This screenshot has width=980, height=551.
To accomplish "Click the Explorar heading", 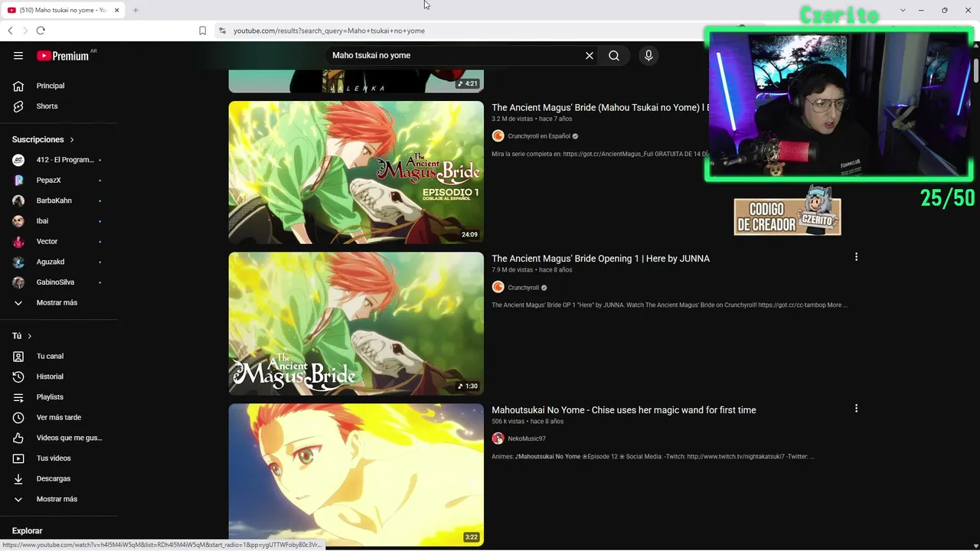I will pos(27,531).
